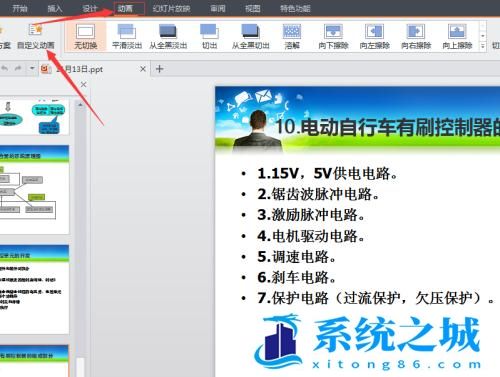Open the 视图 ribbon tab

253,8
